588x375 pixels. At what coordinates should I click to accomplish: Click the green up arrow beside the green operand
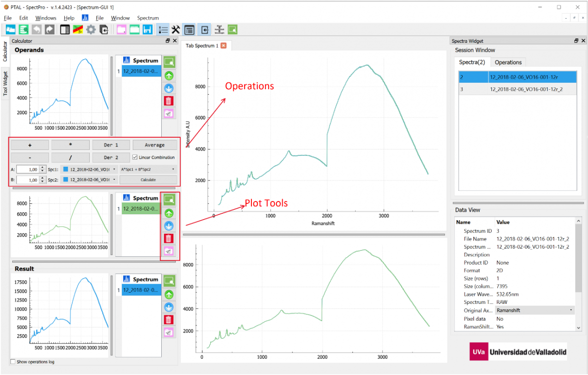[x=169, y=213]
